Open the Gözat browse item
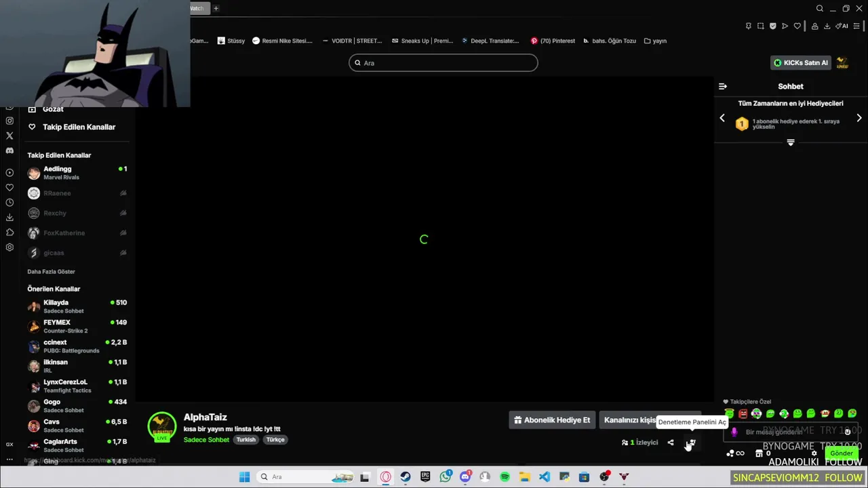The height and width of the screenshot is (488, 868). pyautogui.click(x=46, y=109)
